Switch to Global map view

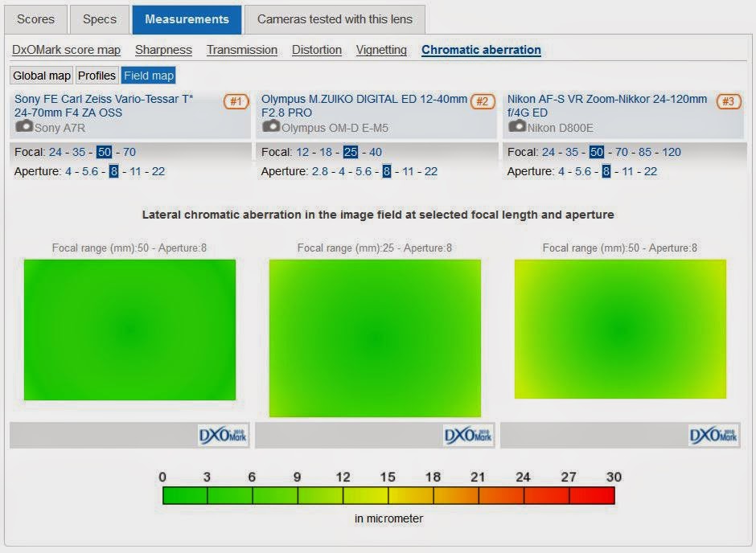click(x=42, y=76)
